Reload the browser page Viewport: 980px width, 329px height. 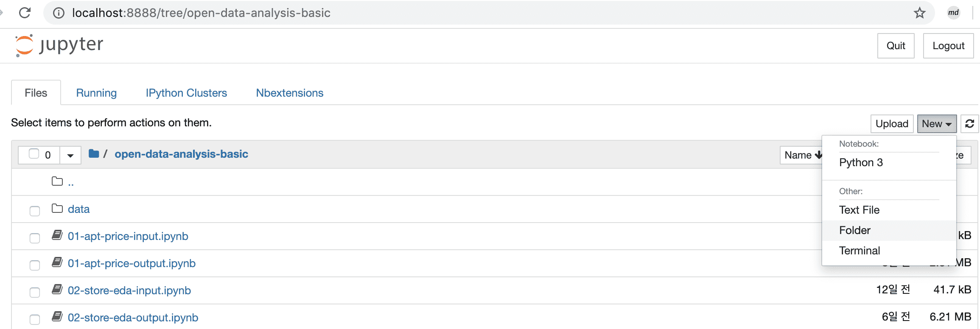coord(25,13)
